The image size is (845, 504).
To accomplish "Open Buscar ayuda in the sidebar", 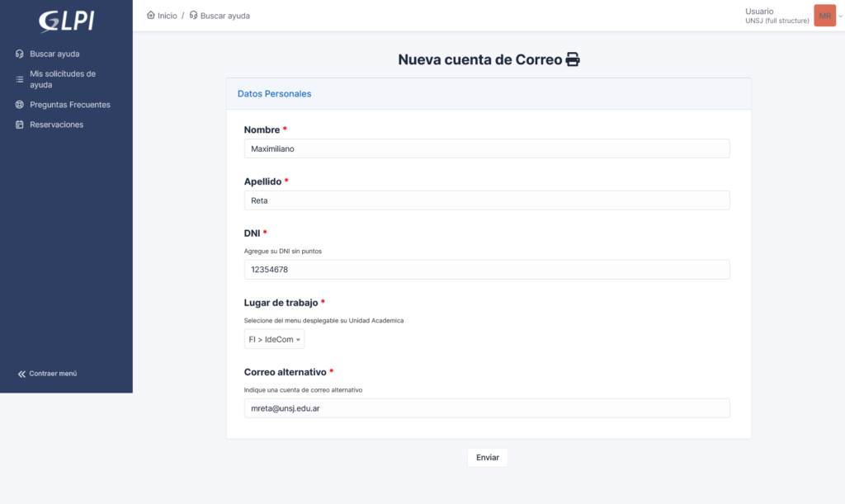I will click(x=54, y=54).
